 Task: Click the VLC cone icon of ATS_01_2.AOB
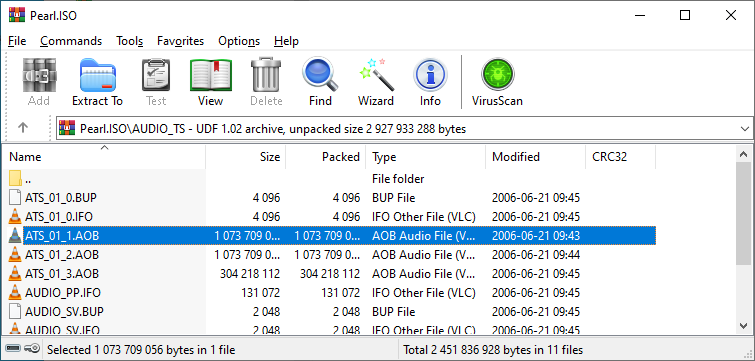pyautogui.click(x=15, y=254)
